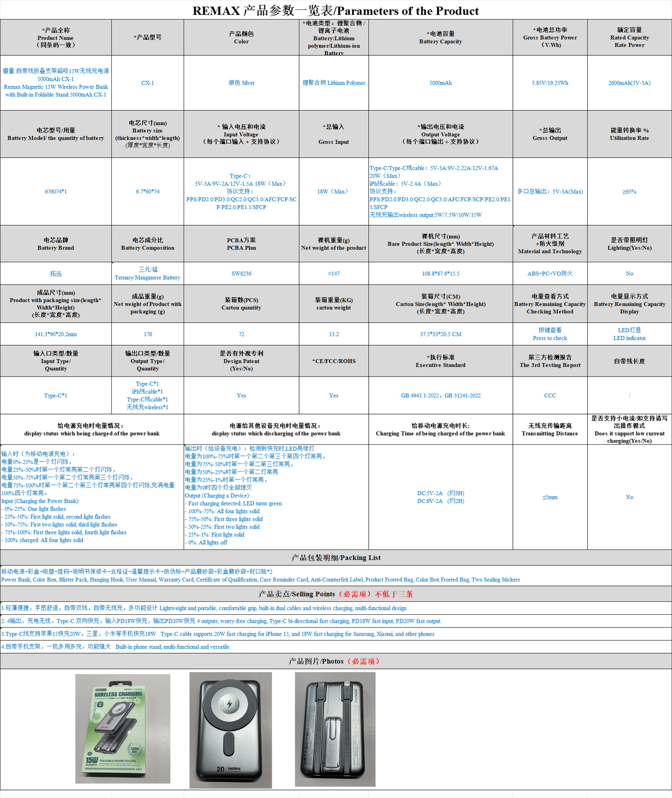Select the 'Battery Brand' header cell
672x798 pixels.
point(56,244)
